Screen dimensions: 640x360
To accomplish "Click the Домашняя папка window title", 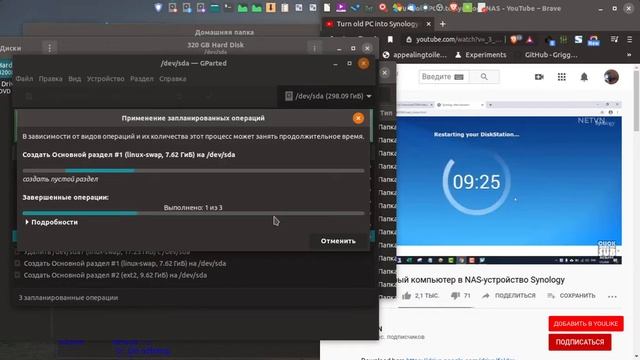I will tap(224, 32).
